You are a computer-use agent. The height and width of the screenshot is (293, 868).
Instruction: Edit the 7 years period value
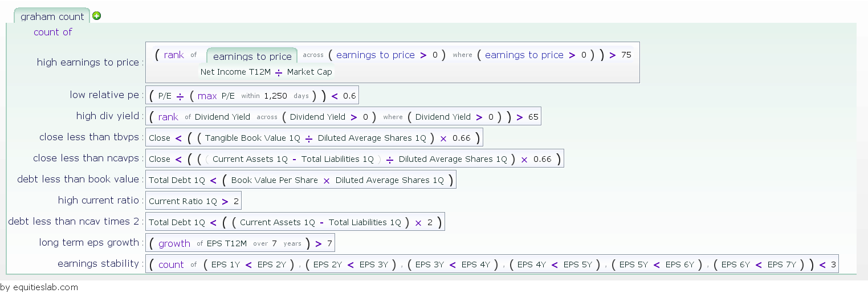pos(274,243)
